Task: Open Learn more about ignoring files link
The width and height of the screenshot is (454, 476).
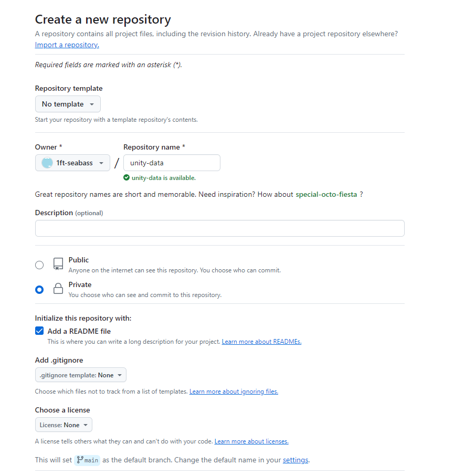Action: click(x=234, y=392)
